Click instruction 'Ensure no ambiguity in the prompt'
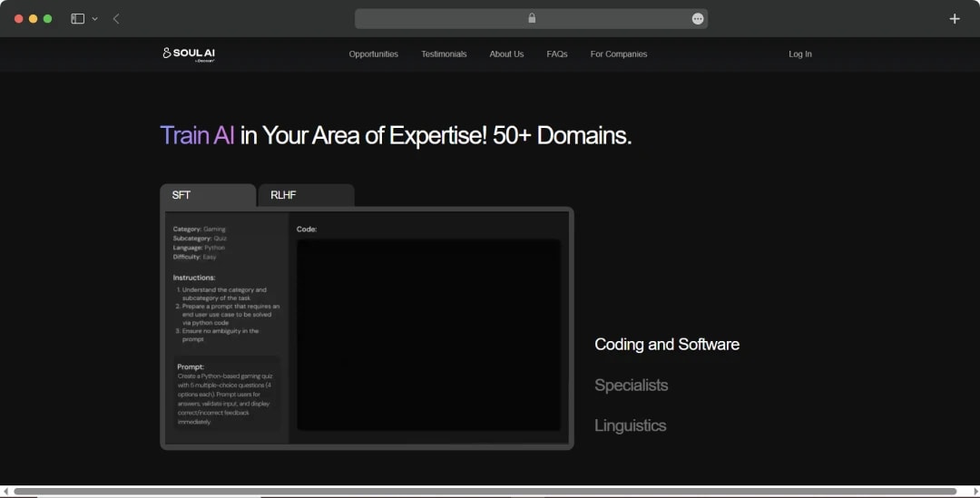This screenshot has width=980, height=498. click(220, 335)
